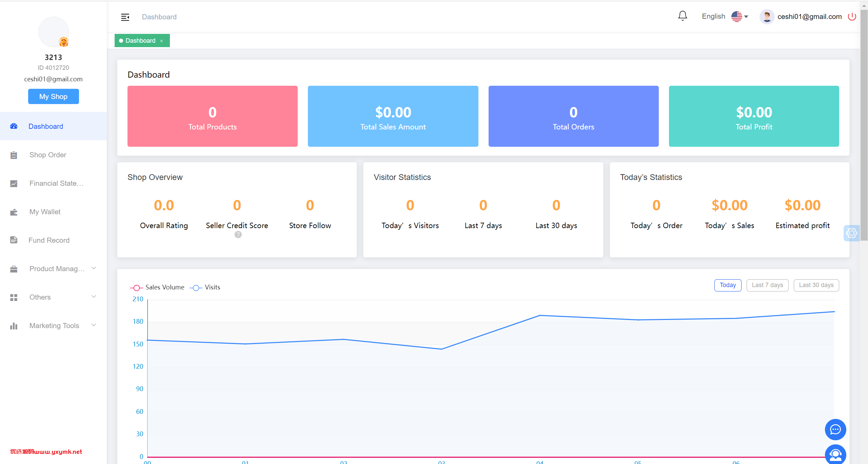The width and height of the screenshot is (868, 464).
Task: Expand the Marketing Tools submenu
Action: 54,326
